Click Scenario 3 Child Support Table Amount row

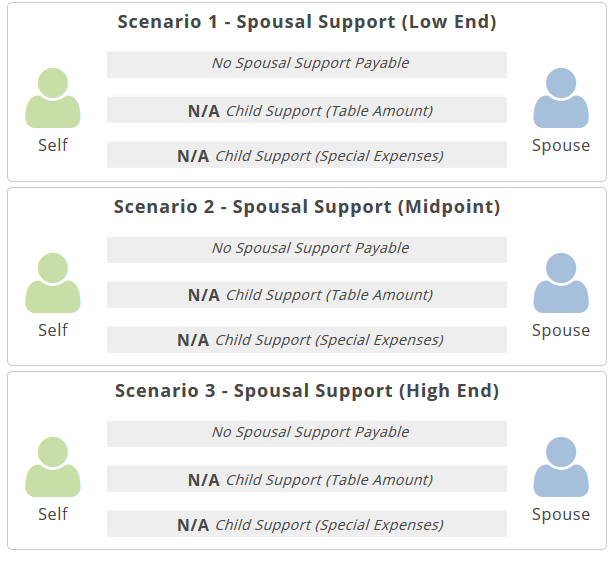(307, 479)
